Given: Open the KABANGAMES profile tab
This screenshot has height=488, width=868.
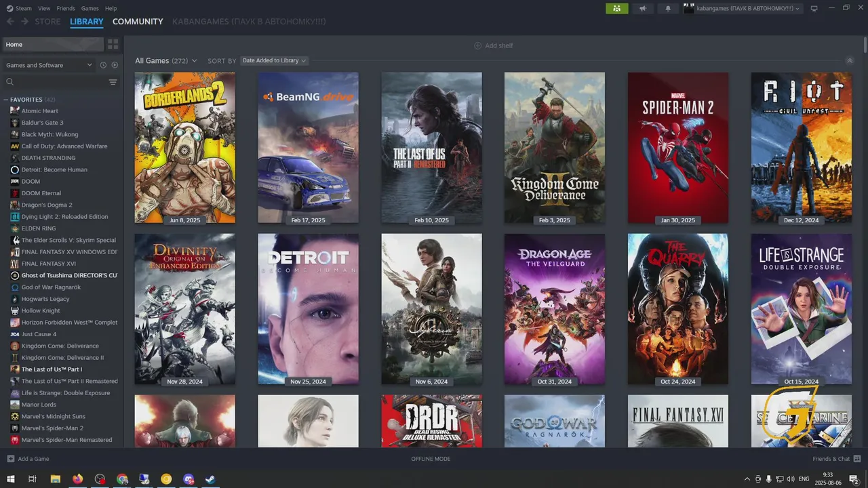Looking at the screenshot, I should click(x=249, y=22).
